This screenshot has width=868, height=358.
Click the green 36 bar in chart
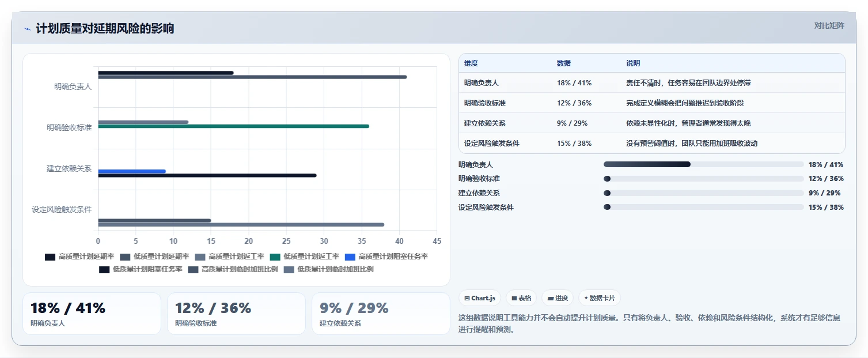[234, 126]
